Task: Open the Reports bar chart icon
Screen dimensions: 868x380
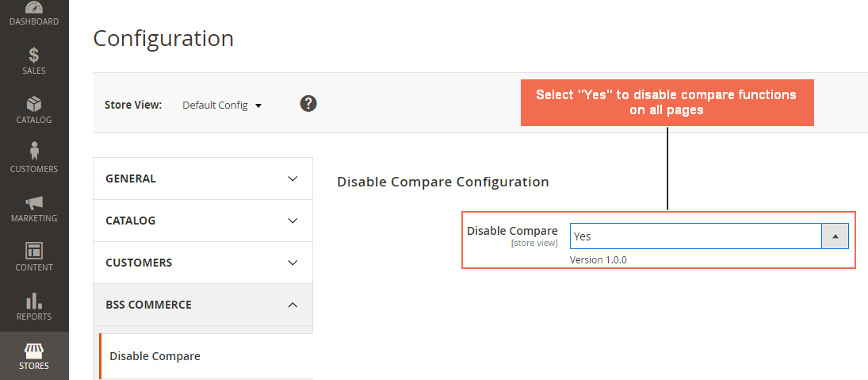Action: pos(34,301)
